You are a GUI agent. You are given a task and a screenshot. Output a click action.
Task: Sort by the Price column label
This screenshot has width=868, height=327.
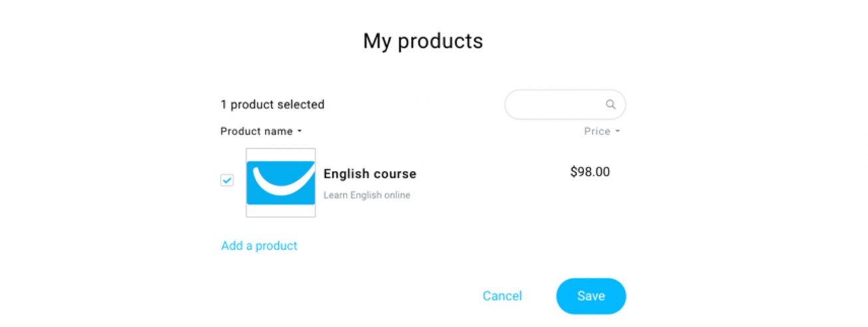tap(597, 132)
